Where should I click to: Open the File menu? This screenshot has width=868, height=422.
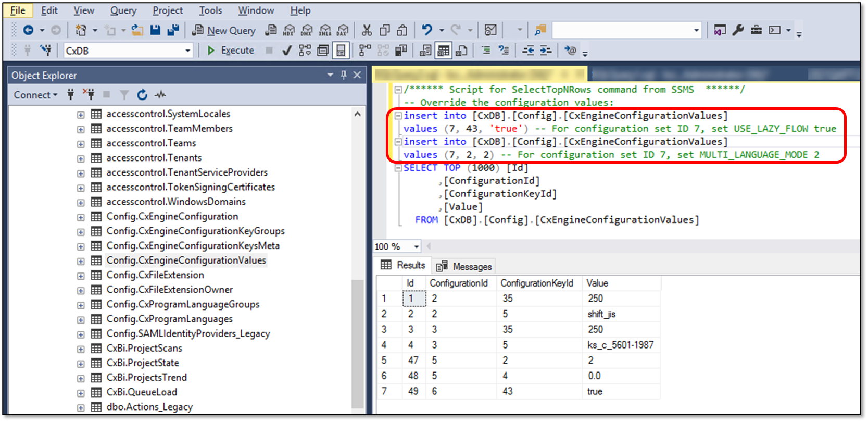coord(18,10)
